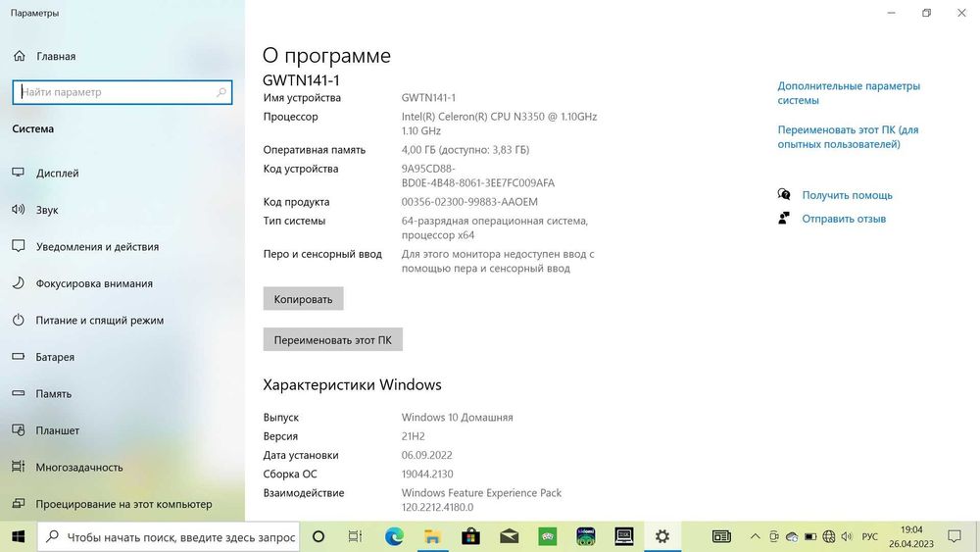Click the Отправить отзыв link
Screen dimensions: 980x552
844,219
